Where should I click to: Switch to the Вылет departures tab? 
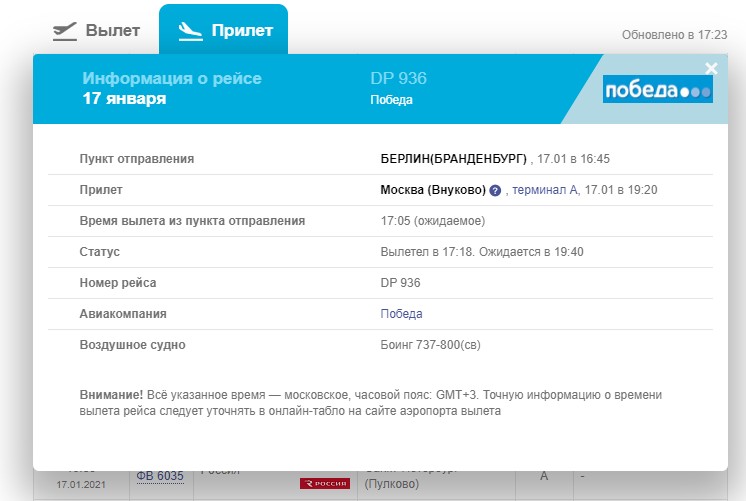click(96, 30)
